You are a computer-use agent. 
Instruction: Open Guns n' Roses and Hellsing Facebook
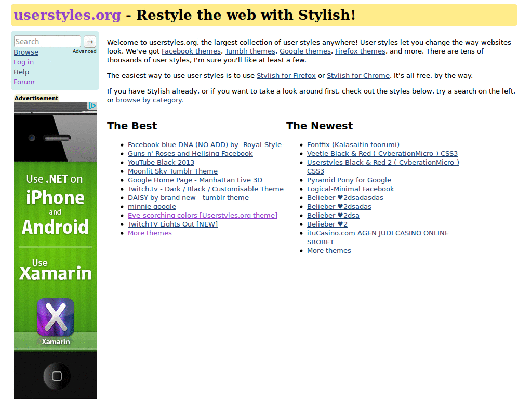[190, 154]
